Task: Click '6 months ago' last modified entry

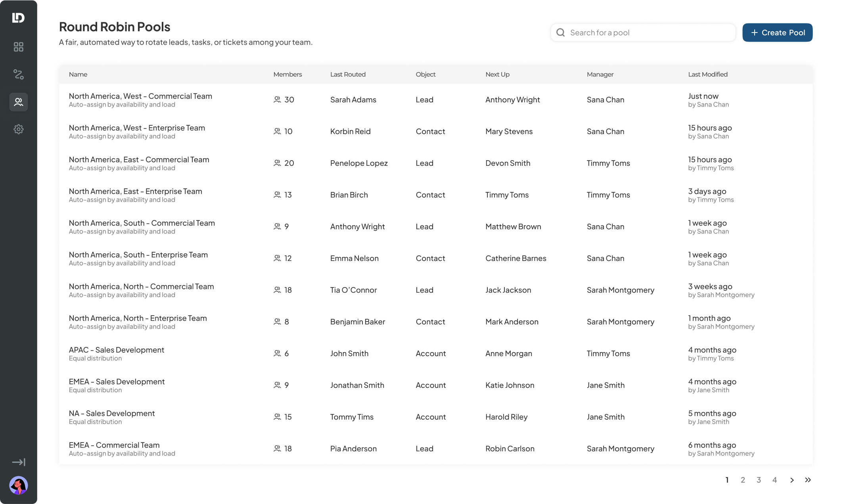Action: (x=712, y=445)
